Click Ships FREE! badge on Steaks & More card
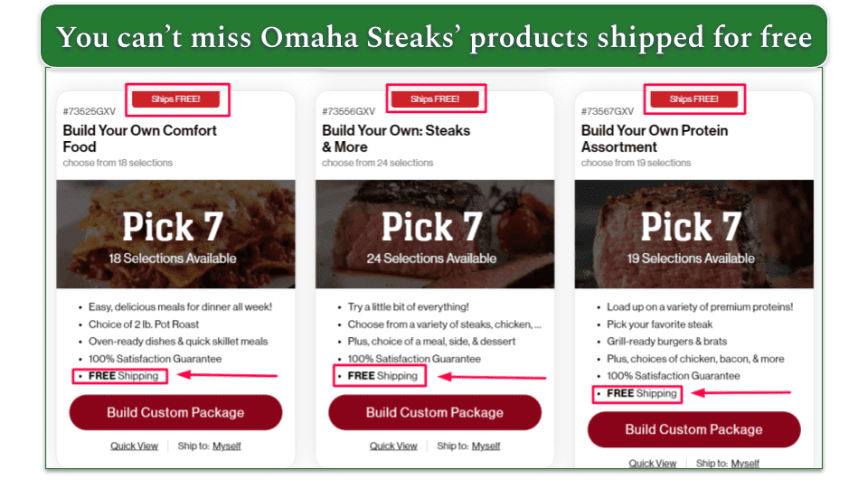The height and width of the screenshot is (488, 868). (x=435, y=99)
